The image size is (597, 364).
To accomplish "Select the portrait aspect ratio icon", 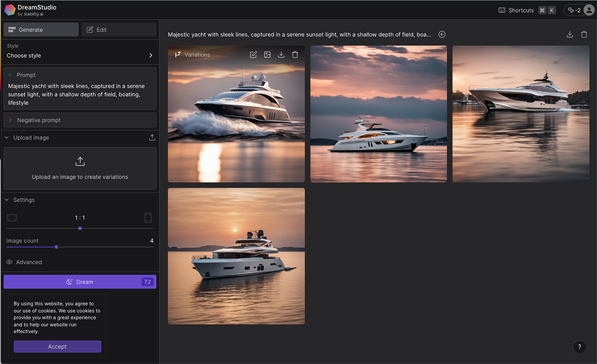I will (x=148, y=218).
